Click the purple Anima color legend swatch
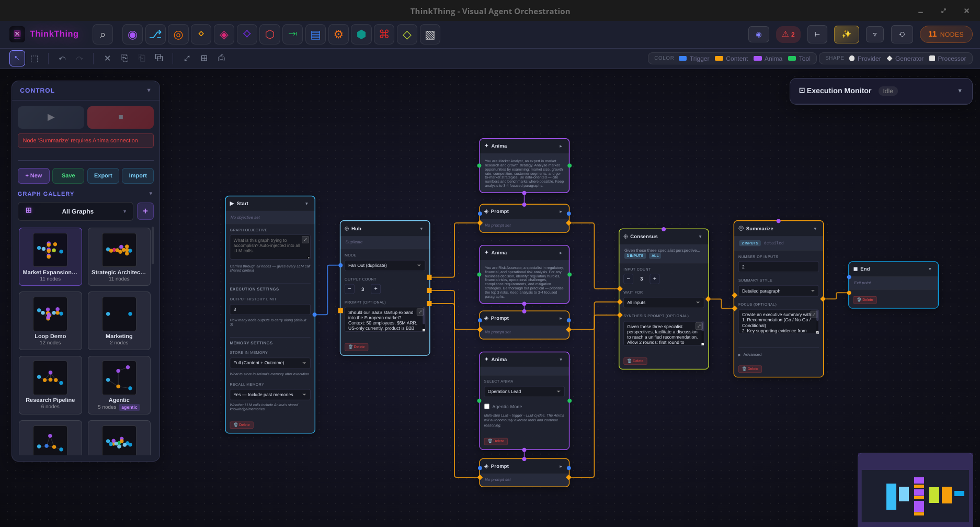The image size is (980, 527). 757,59
